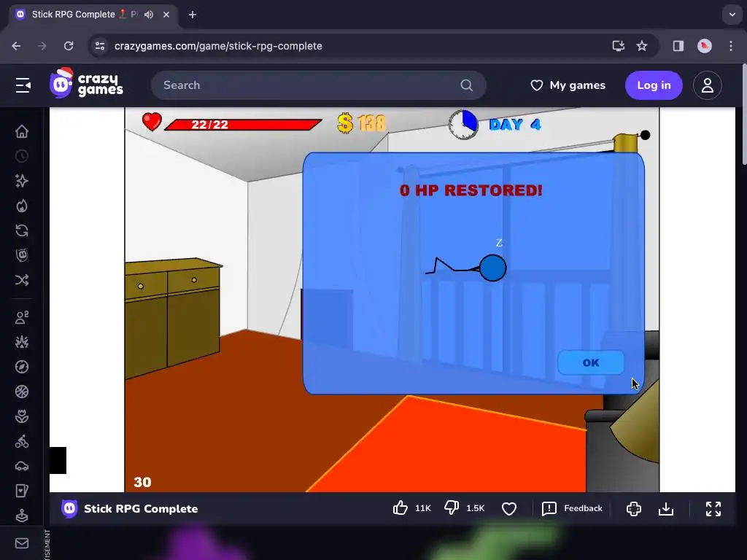Open My games
The image size is (747, 560).
coord(568,85)
